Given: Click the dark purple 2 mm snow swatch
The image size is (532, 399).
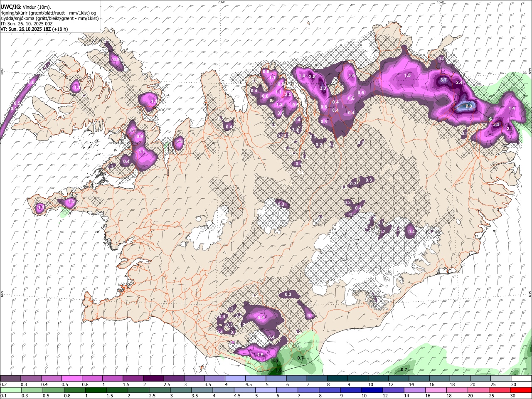Looking at the screenshot, I should [x=153, y=378].
